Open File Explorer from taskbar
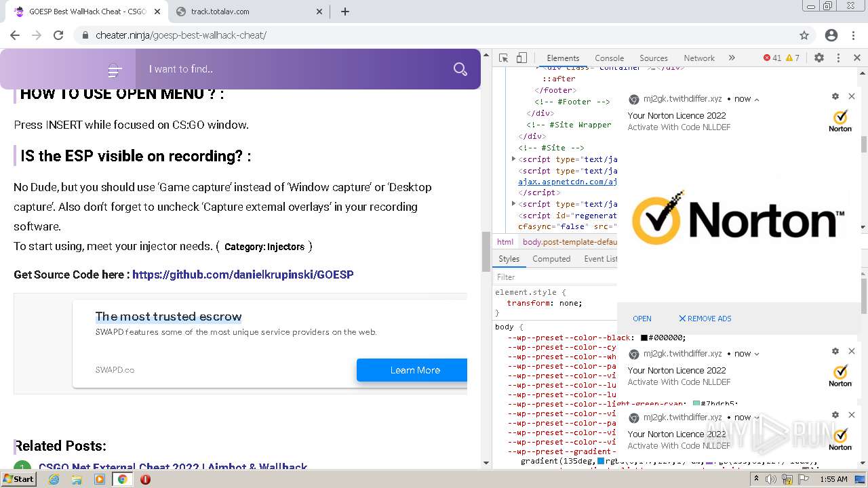Viewport: 868px width, 488px height. (77, 479)
